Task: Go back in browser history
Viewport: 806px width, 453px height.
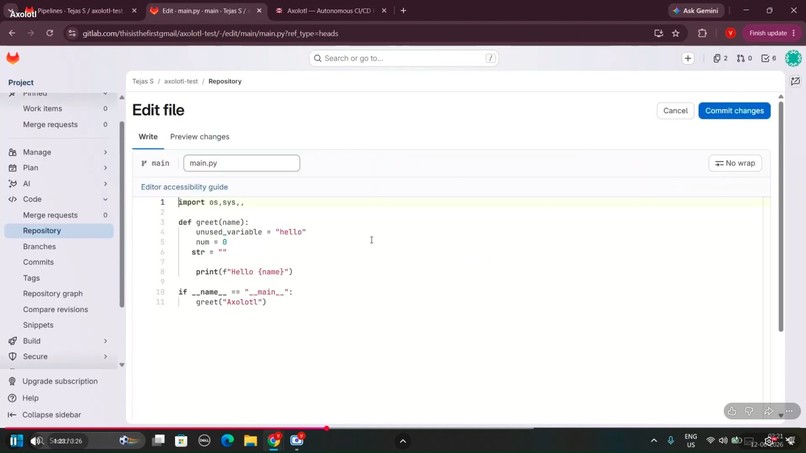Action: (12, 33)
